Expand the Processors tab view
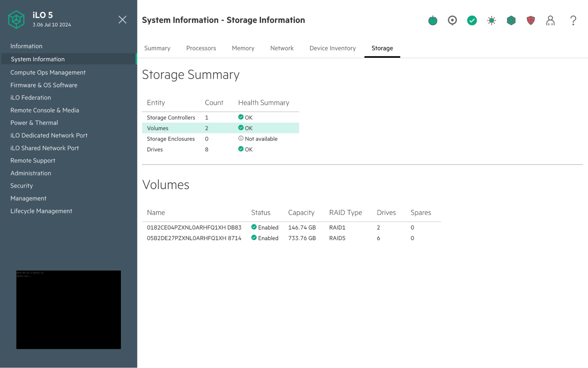 [201, 48]
